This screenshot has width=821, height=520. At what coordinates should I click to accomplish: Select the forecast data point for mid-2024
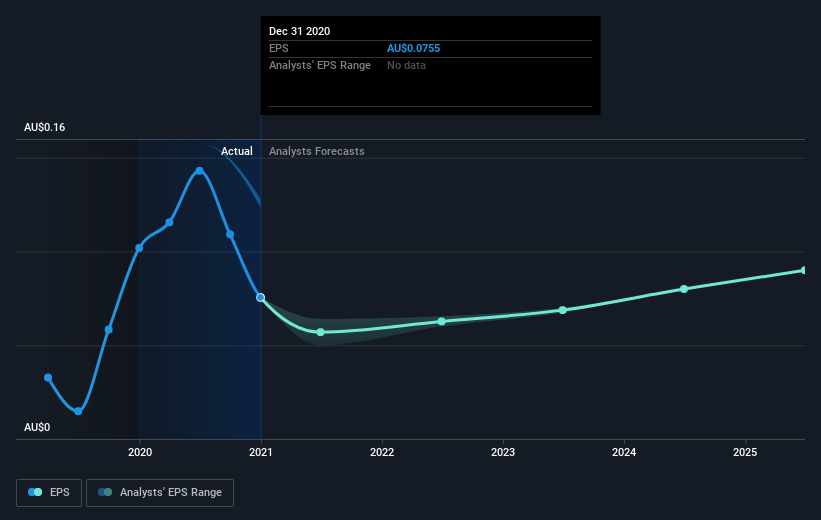pos(684,289)
